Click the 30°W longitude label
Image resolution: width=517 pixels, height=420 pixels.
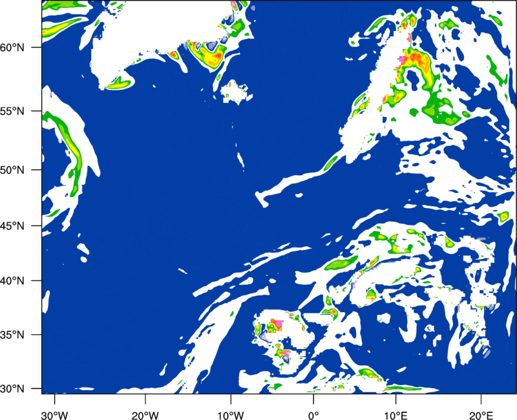(x=54, y=415)
